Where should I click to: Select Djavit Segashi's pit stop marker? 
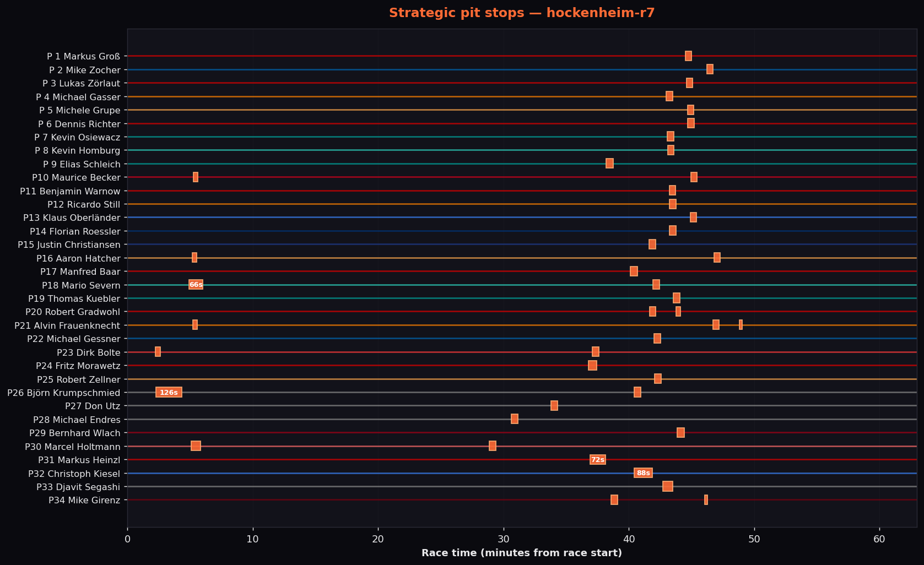pyautogui.click(x=668, y=487)
